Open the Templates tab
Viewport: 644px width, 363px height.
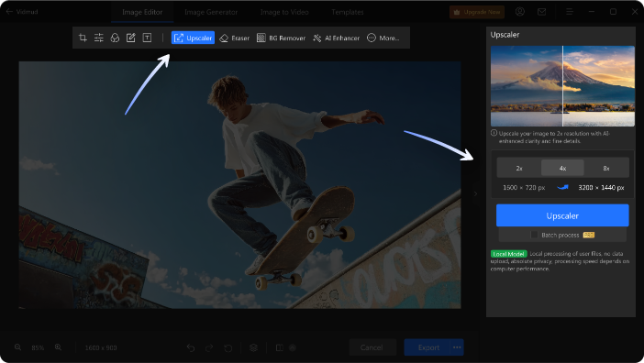click(x=348, y=12)
